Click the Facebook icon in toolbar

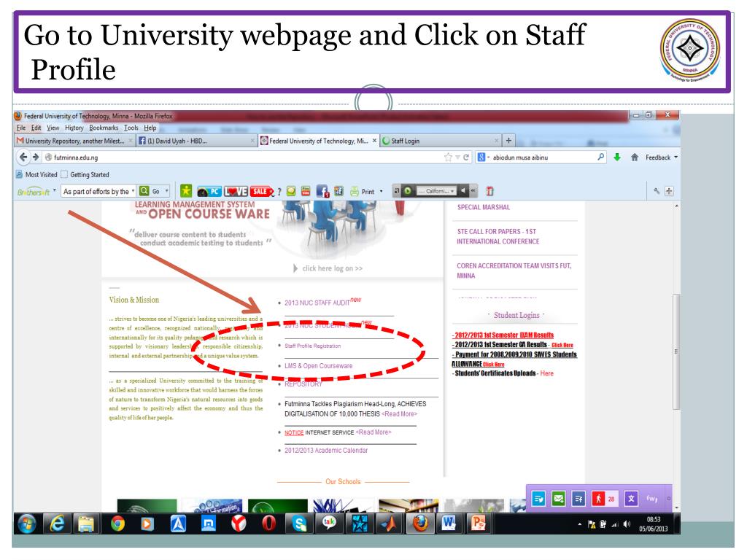[322, 192]
